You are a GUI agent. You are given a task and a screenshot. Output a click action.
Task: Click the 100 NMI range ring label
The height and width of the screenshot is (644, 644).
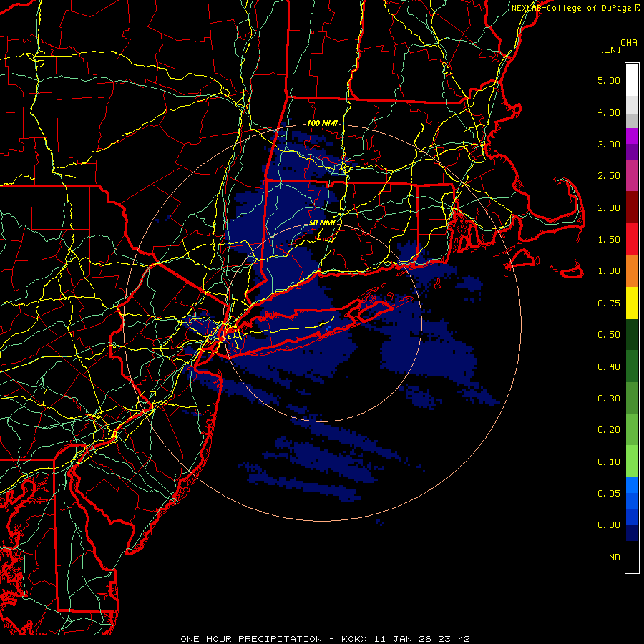(322, 123)
